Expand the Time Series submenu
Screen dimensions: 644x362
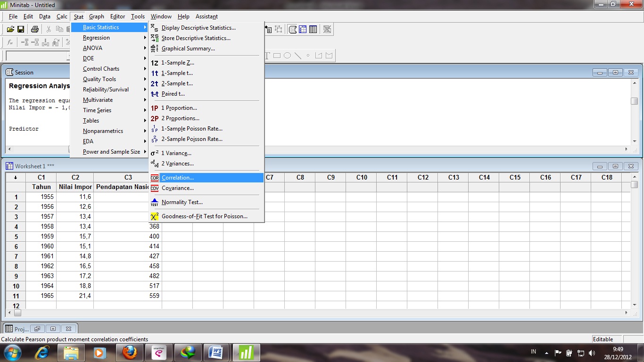click(x=109, y=110)
